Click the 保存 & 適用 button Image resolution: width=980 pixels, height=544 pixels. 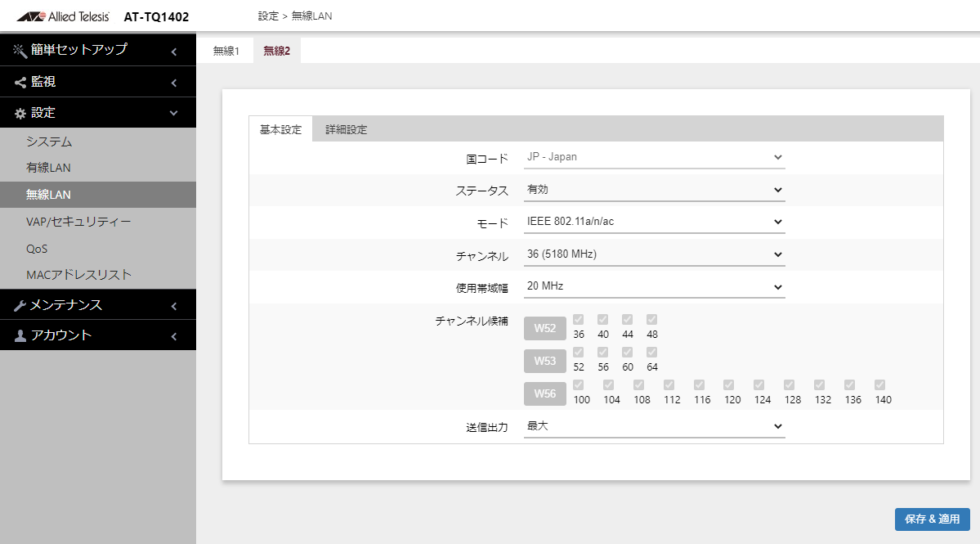point(933,519)
